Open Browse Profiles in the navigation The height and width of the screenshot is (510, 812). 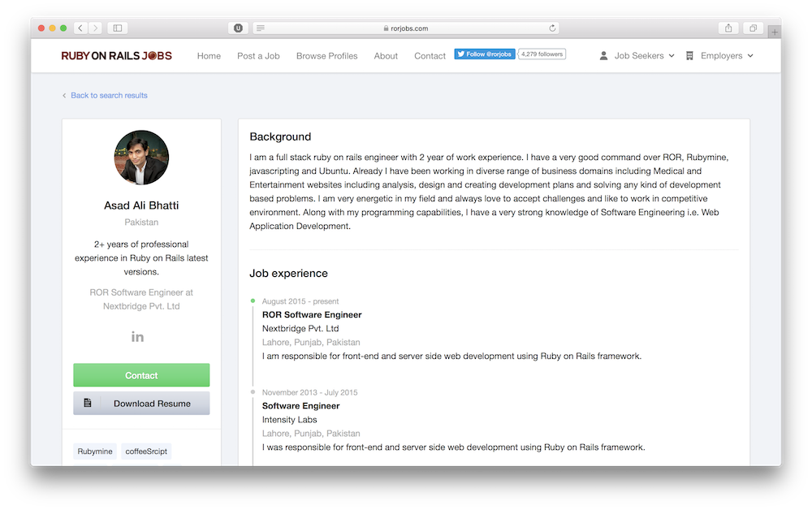point(326,55)
